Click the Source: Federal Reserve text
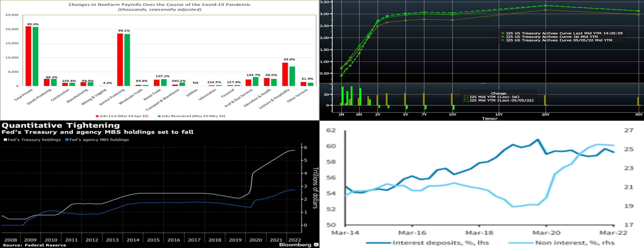 tap(35, 245)
